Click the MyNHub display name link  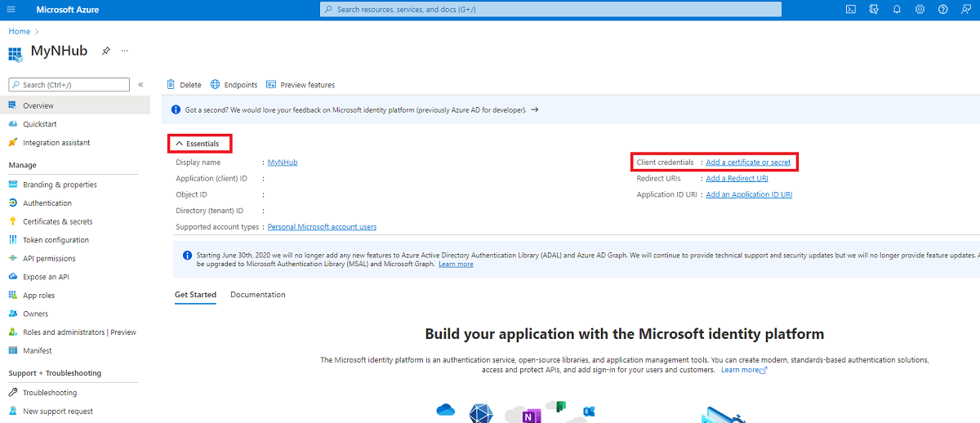tap(283, 163)
